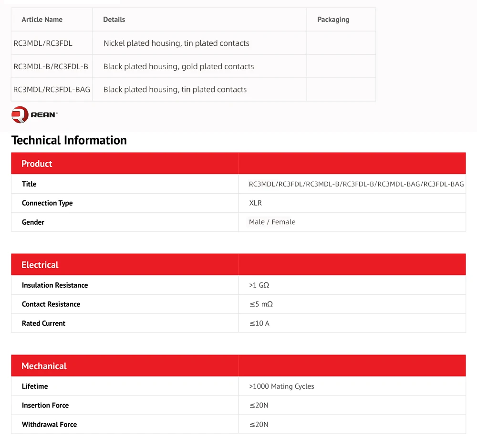This screenshot has width=477, height=448.
Task: Select the '>1 GΩ' insulation value
Action: coord(259,285)
